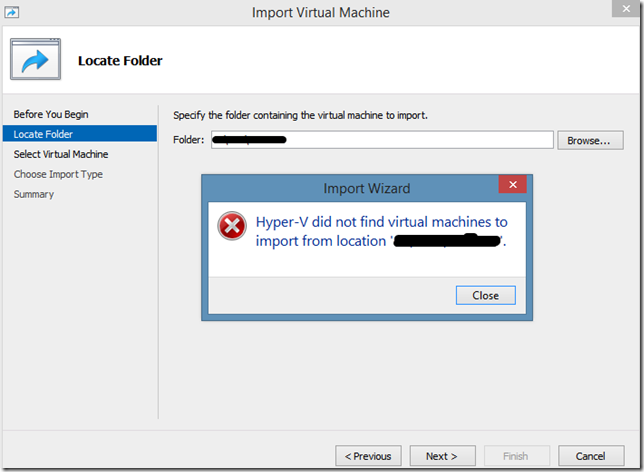Advance with the Next > button
The height and width of the screenshot is (472, 644).
(442, 456)
